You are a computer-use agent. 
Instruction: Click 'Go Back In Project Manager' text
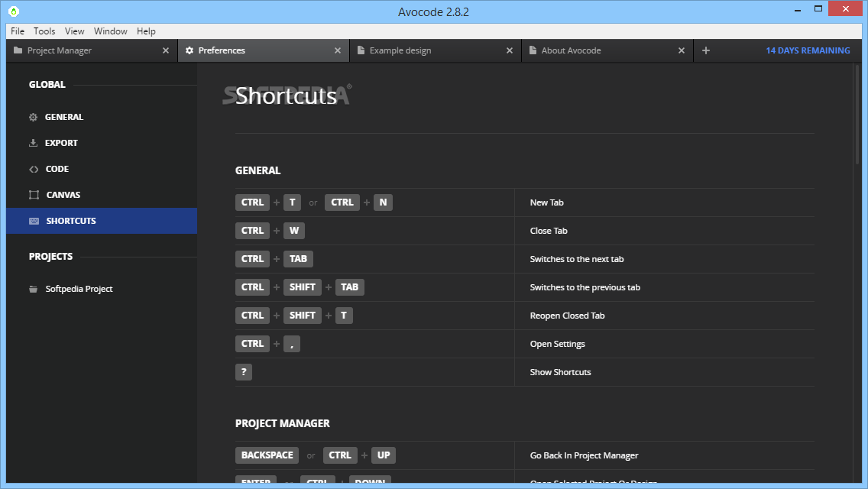(584, 455)
